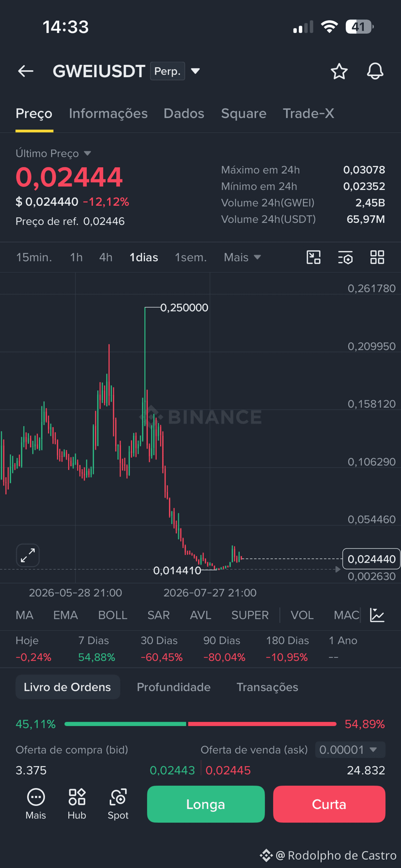Tap the Hoje -0,24% performance

[x=33, y=649]
